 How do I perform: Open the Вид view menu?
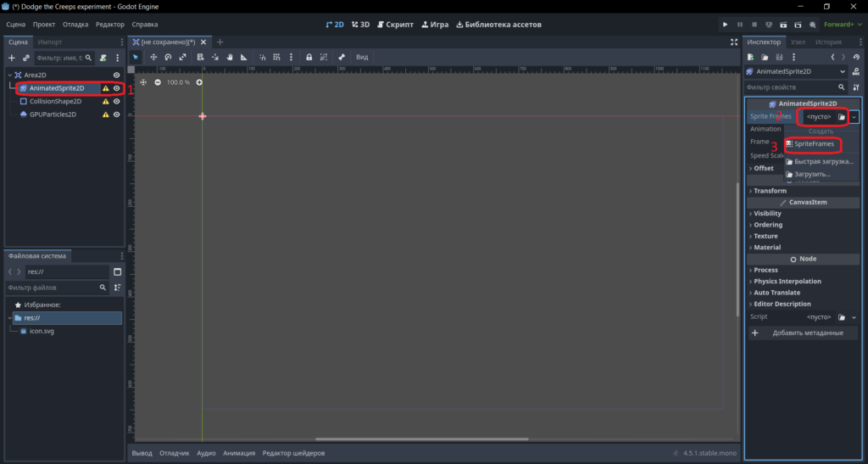(362, 57)
